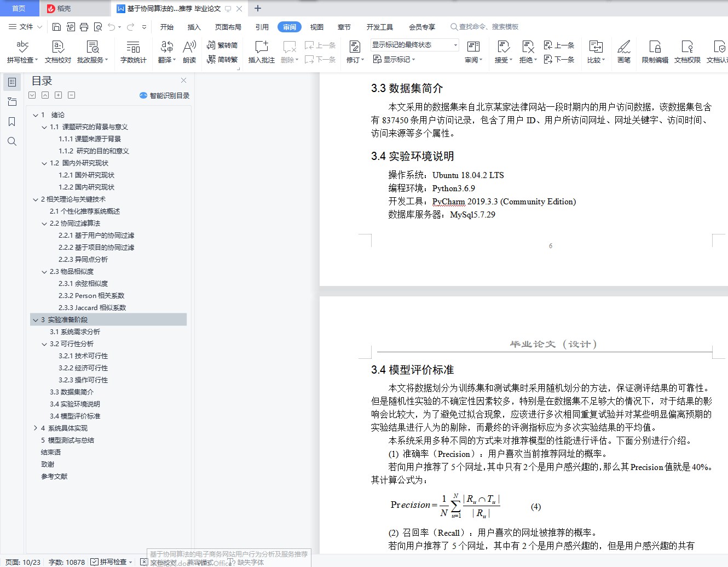728x567 pixels.
Task: Select 3.4 实验环境说明 in the outline
Action: point(75,404)
